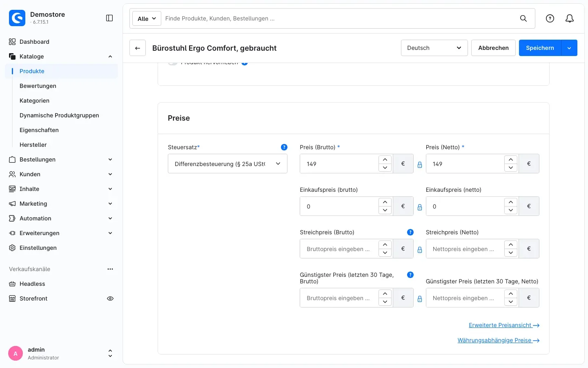Decrease Preis (Netto) with the down arrow

click(x=511, y=168)
